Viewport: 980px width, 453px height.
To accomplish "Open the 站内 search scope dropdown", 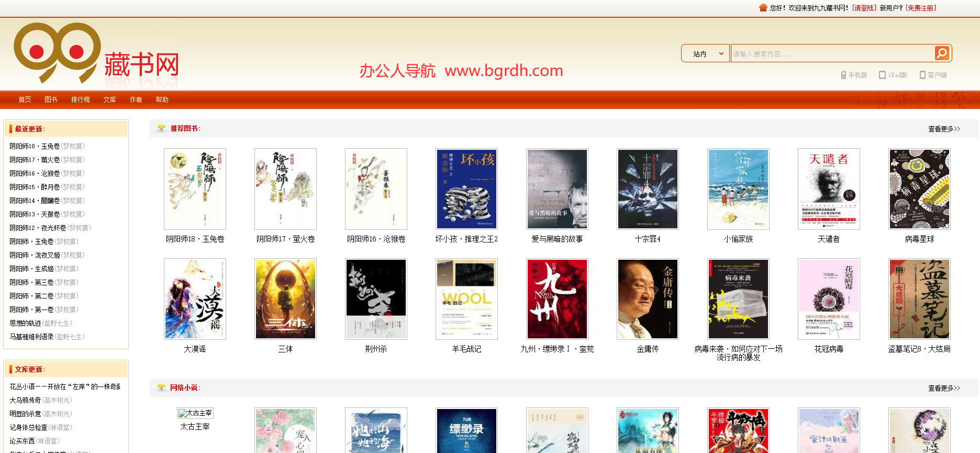I will pos(706,53).
